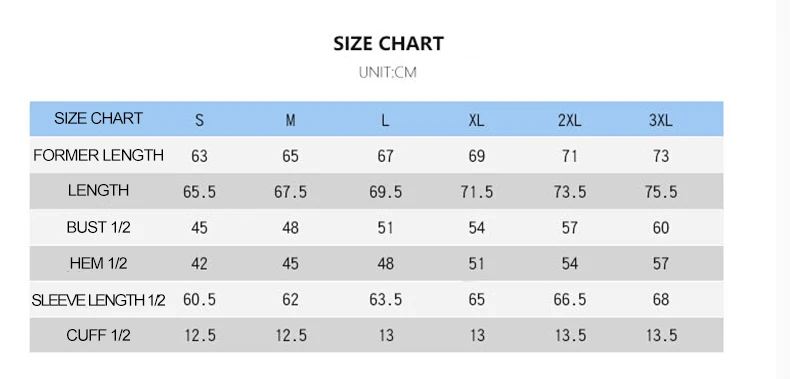
Task: Click the sleeve length value 63.5 for L
Action: tap(385, 300)
